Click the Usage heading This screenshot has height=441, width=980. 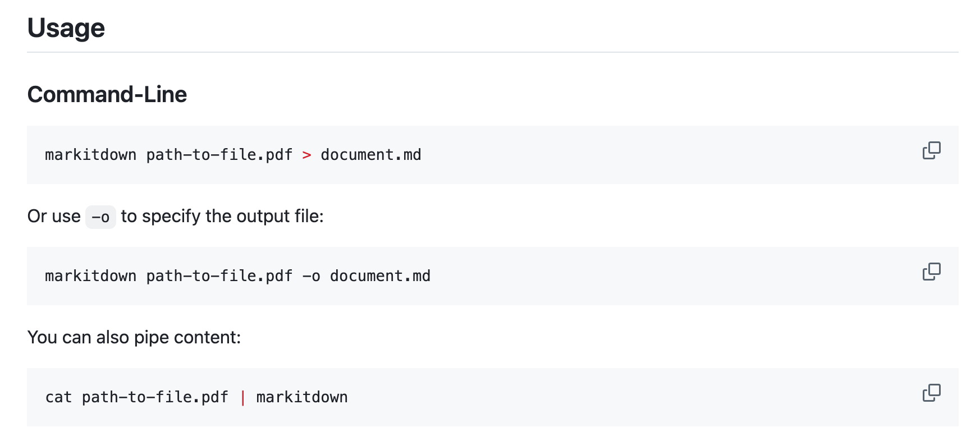tap(66, 28)
